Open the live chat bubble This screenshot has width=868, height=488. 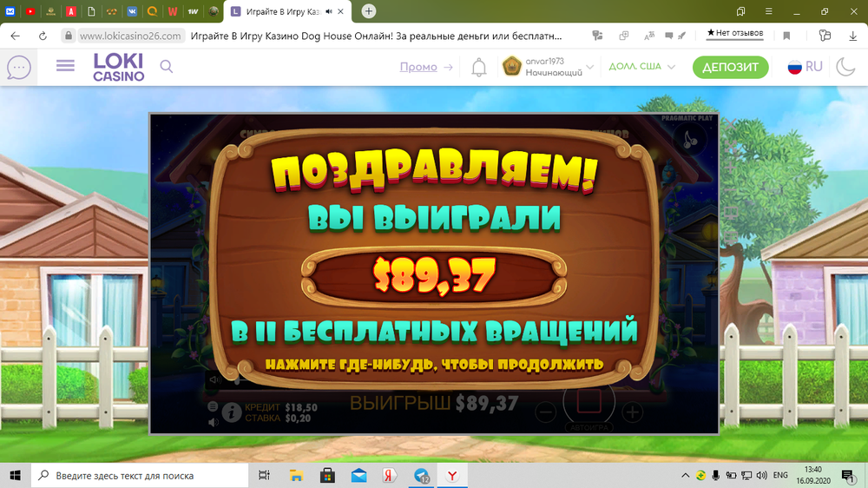coord(18,67)
